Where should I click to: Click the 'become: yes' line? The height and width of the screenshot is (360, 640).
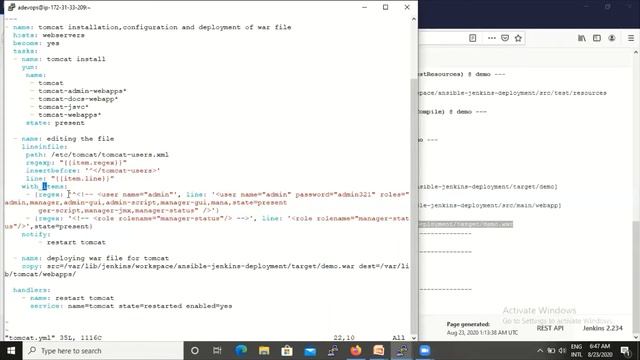(x=36, y=43)
